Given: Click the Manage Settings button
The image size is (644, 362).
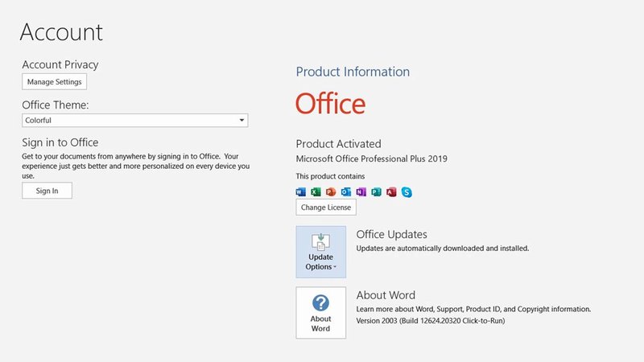Looking at the screenshot, I should click(x=53, y=82).
